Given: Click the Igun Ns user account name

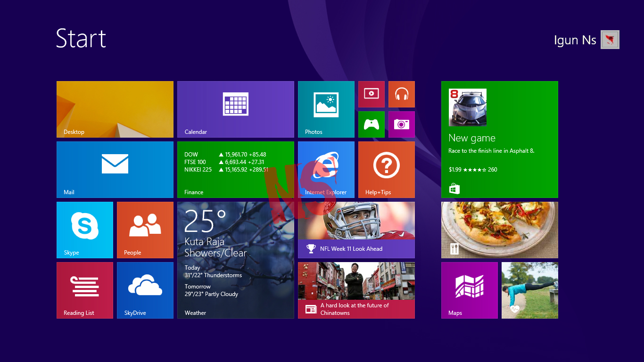Looking at the screenshot, I should coord(575,41).
